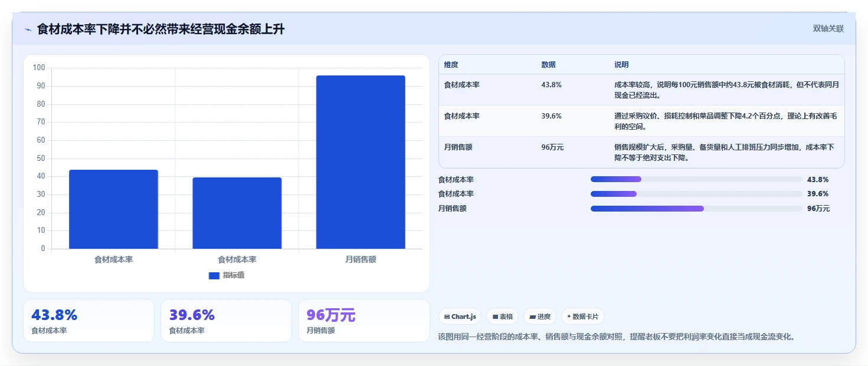Click the description starting 成本率较高
This screenshot has height=366, width=868.
(x=726, y=90)
